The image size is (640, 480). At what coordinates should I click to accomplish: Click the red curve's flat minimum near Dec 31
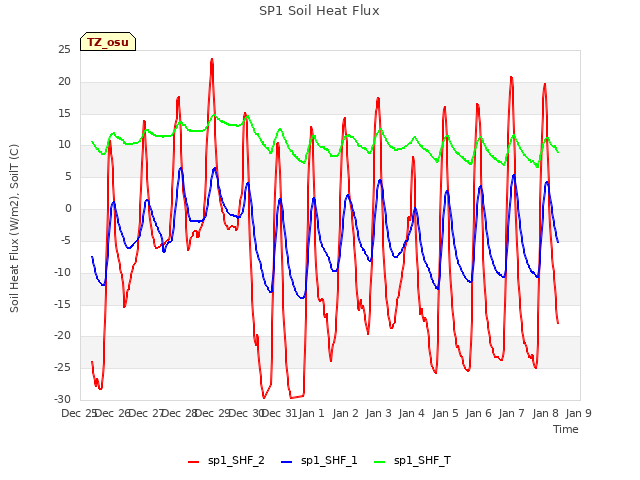click(297, 397)
